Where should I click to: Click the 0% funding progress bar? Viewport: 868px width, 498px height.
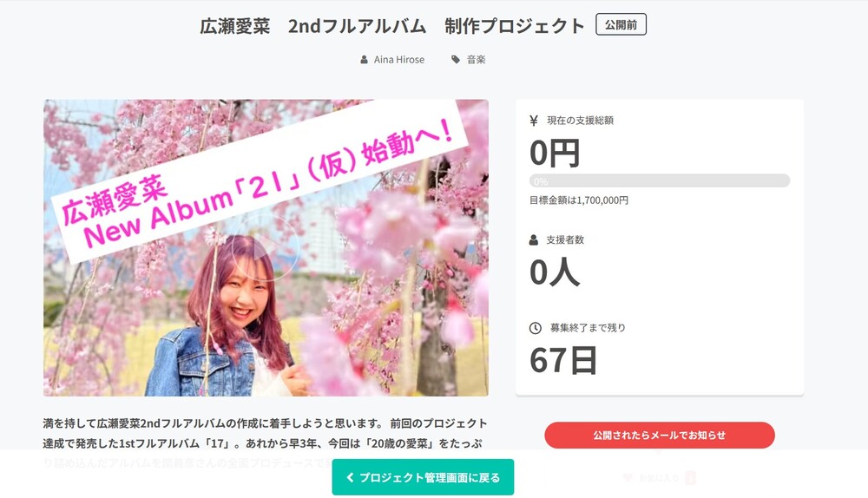click(x=660, y=181)
